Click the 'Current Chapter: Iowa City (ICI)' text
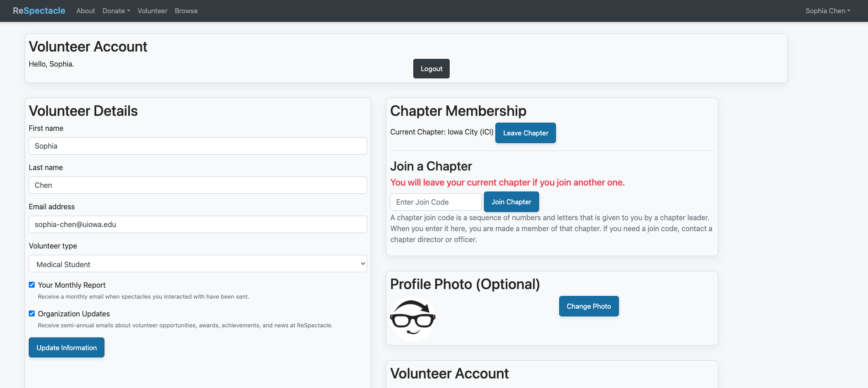This screenshot has width=868, height=388. 442,132
